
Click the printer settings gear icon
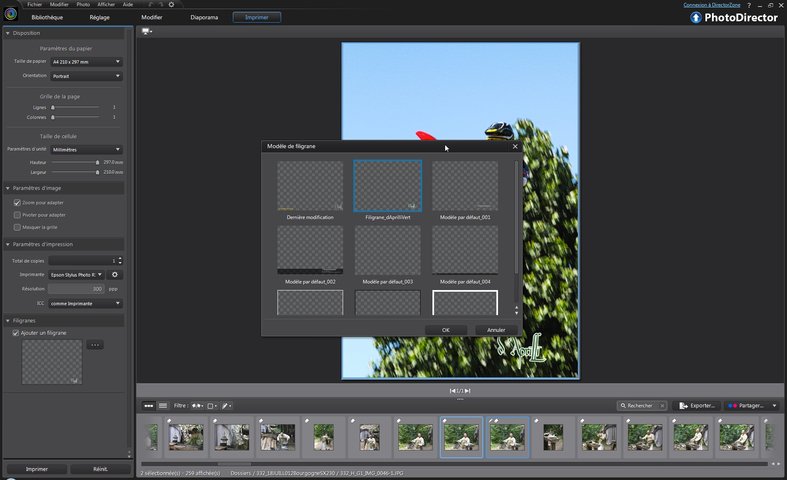[x=114, y=274]
